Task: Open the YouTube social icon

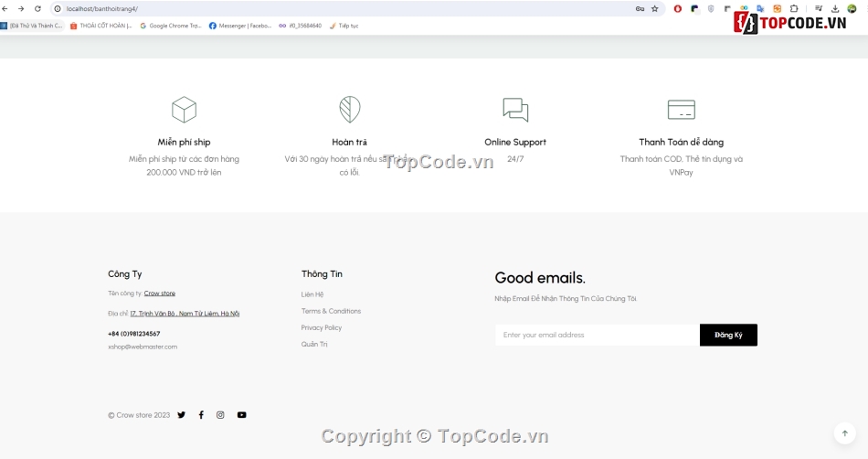Action: tap(242, 415)
